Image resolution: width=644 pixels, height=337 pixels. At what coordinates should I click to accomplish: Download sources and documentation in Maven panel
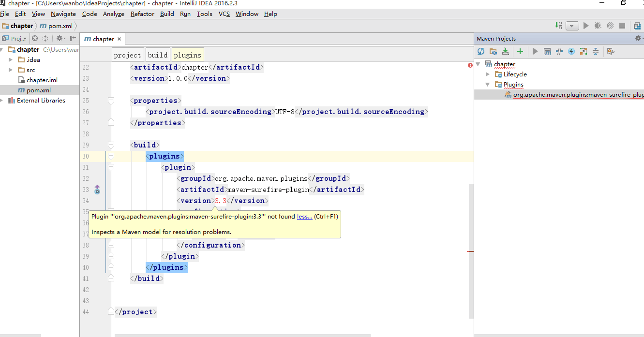pos(506,51)
